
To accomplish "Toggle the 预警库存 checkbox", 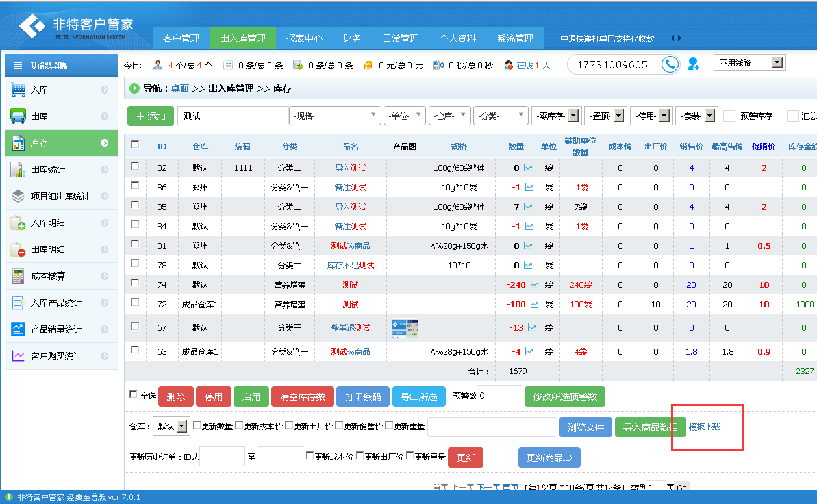I will 729,116.
